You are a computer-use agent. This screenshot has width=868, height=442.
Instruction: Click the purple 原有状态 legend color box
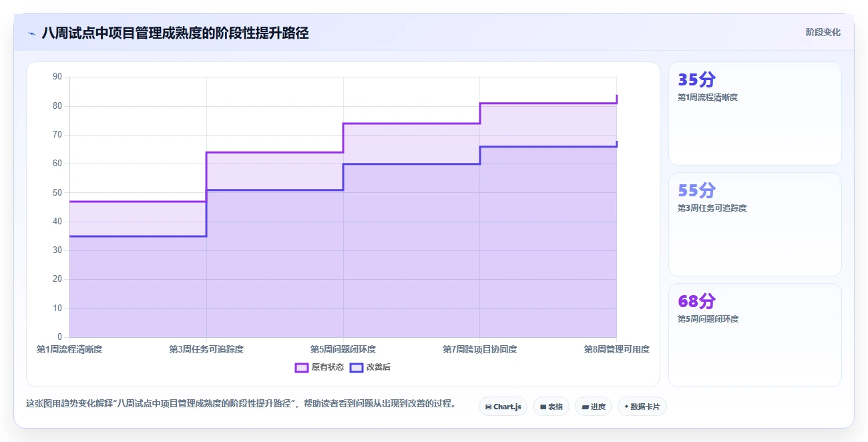302,367
